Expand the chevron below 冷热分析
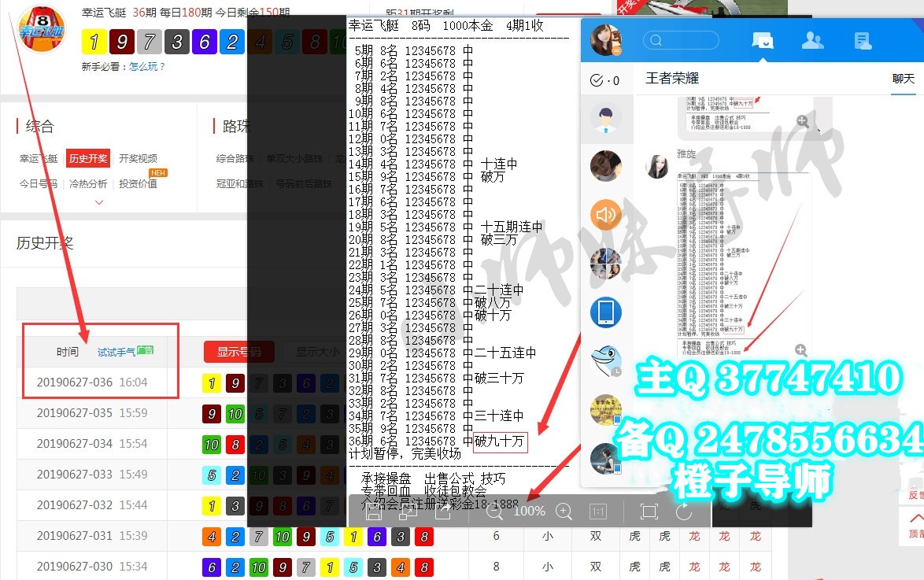This screenshot has width=924, height=580. 99,202
